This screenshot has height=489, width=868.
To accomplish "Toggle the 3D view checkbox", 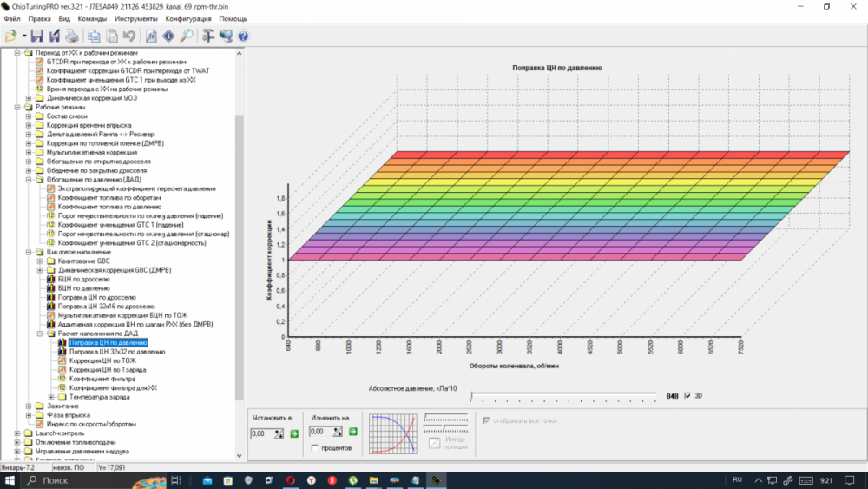I will click(687, 396).
